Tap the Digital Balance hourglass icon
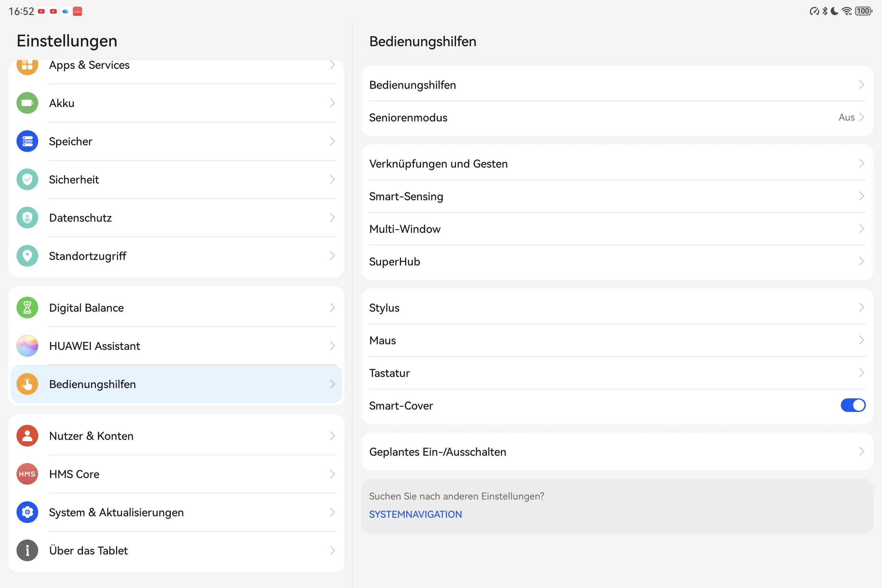Viewport: 882px width, 588px height. click(x=27, y=308)
